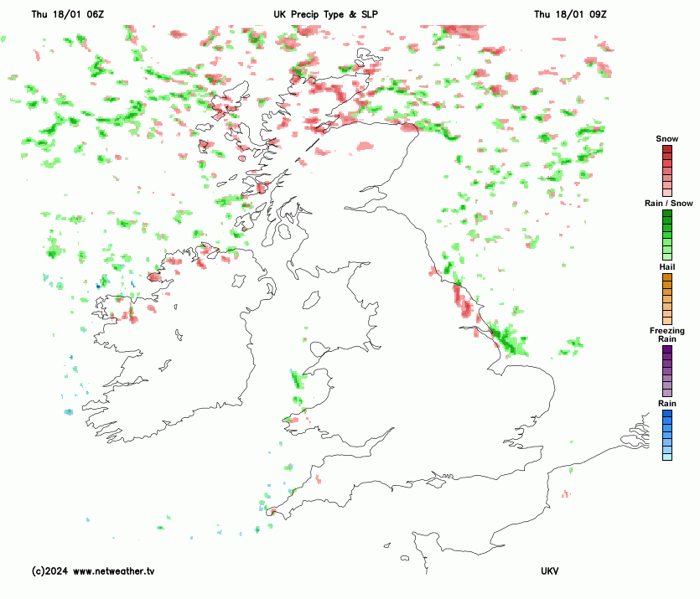
Task: Select the 'Hail' legend heading
Action: pyautogui.click(x=667, y=266)
